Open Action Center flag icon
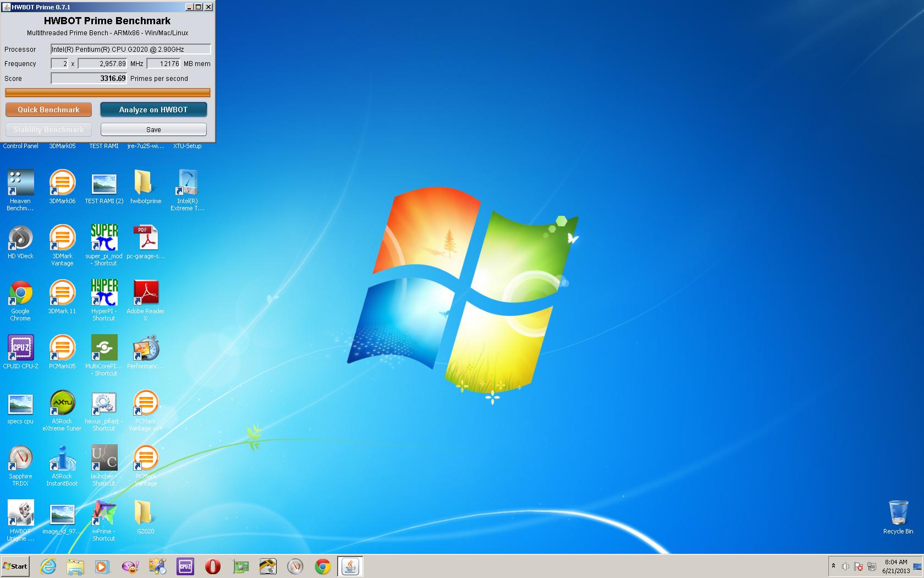This screenshot has width=924, height=578. [x=859, y=566]
